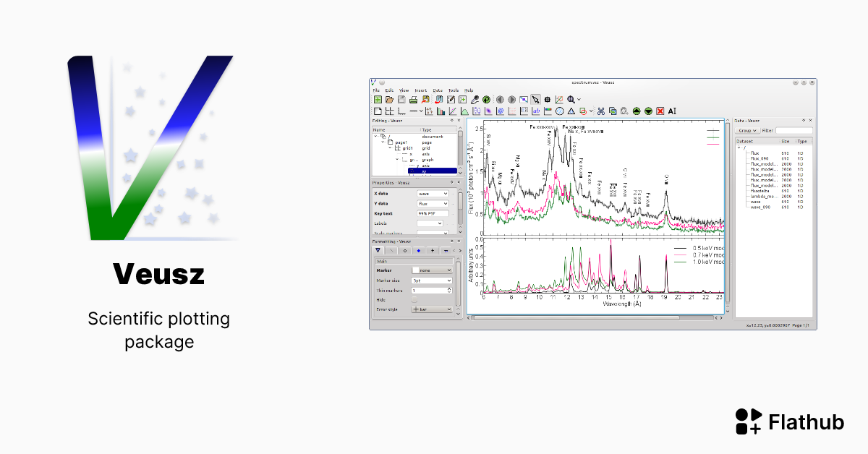Select the pointer arrow tool in toolbar
Image resolution: width=868 pixels, height=454 pixels.
point(535,99)
